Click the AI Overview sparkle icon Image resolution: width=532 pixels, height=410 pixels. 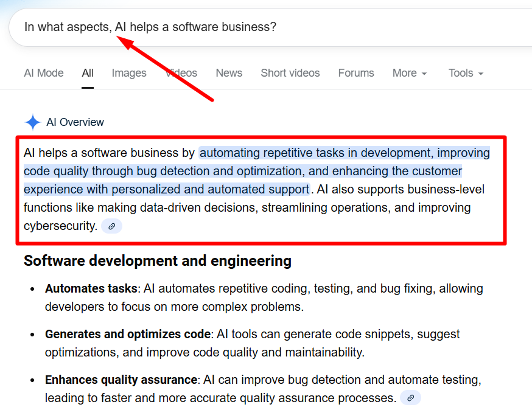[x=32, y=122]
